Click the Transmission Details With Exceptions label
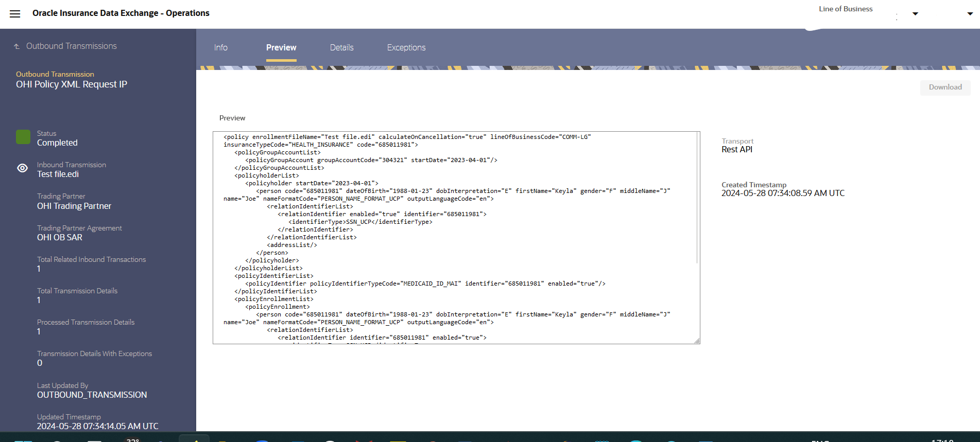980x442 pixels. 94,353
